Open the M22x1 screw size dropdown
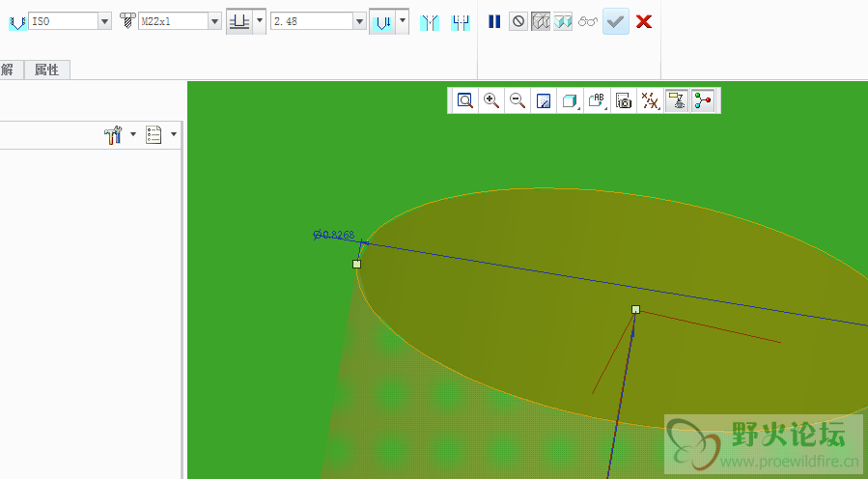 tap(214, 22)
